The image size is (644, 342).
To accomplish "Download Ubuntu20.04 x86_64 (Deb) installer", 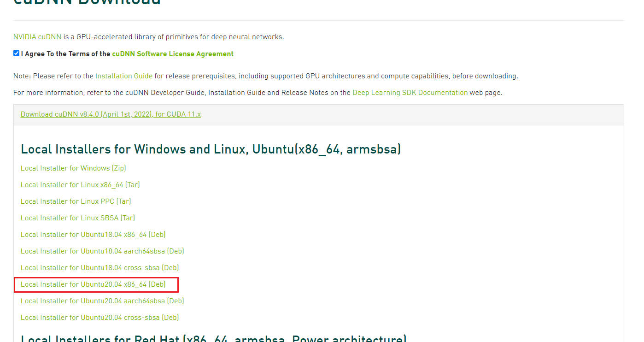I will [93, 284].
